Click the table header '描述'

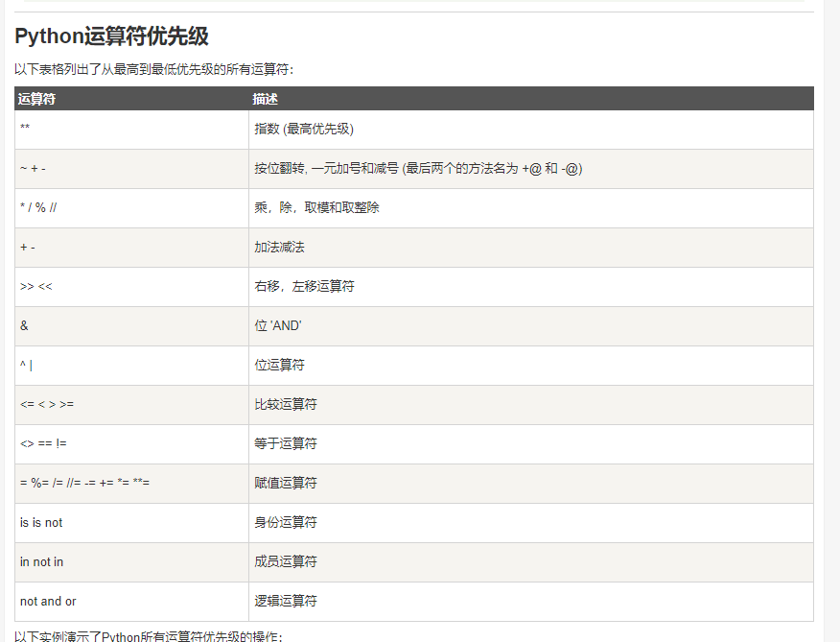266,99
